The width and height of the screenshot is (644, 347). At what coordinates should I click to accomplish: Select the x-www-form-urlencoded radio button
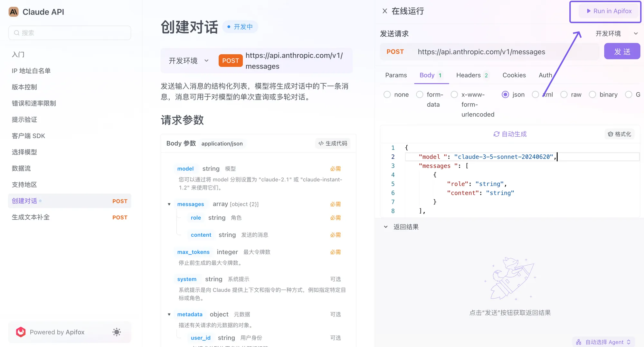pos(454,95)
